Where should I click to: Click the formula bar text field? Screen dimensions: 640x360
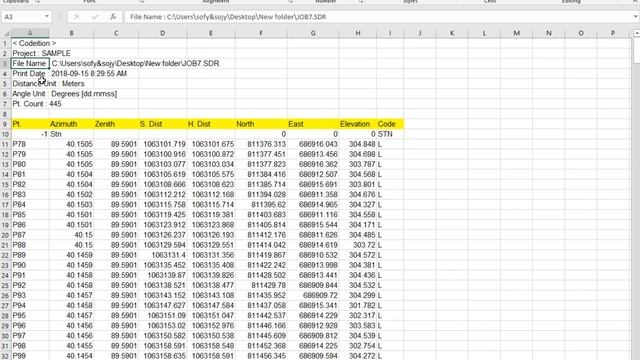click(379, 17)
